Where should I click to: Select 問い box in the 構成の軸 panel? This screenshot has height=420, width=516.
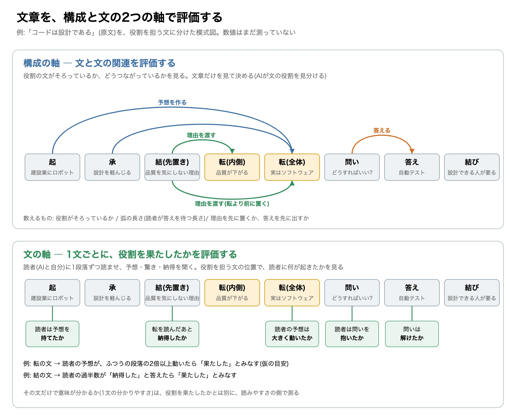[352, 167]
